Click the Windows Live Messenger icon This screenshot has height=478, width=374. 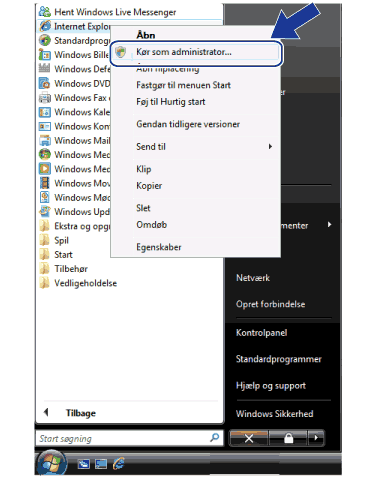coord(44,12)
